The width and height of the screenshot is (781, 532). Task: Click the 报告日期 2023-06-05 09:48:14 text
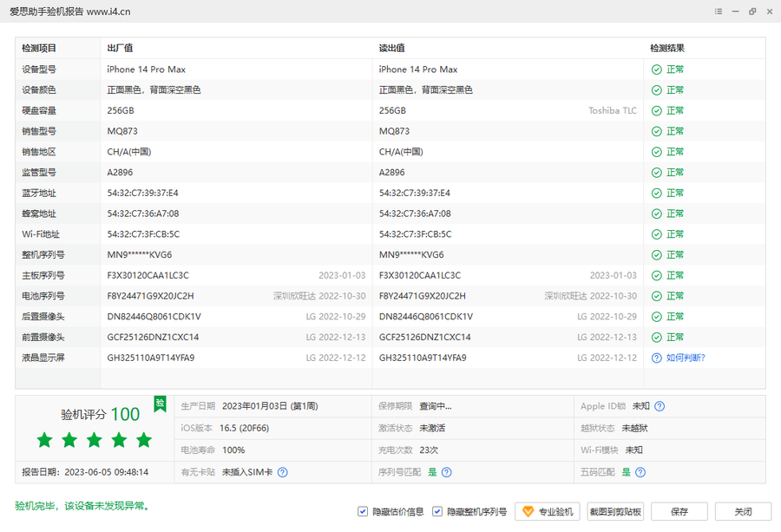(x=85, y=472)
